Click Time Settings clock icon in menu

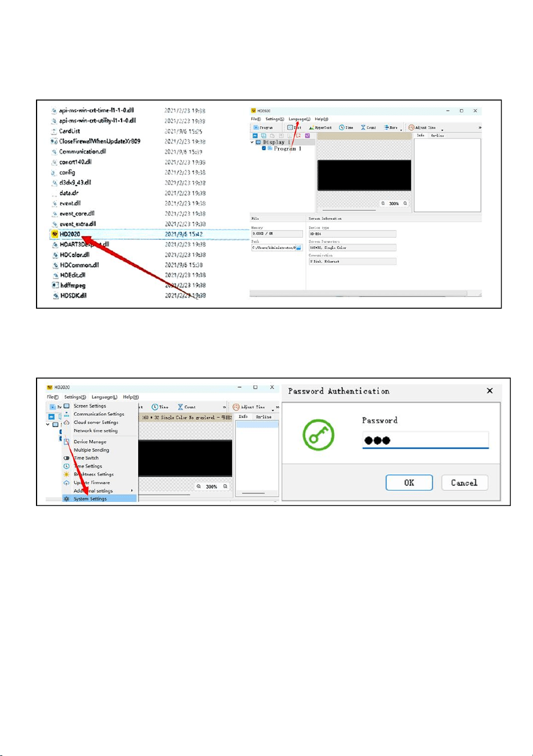pos(67,467)
